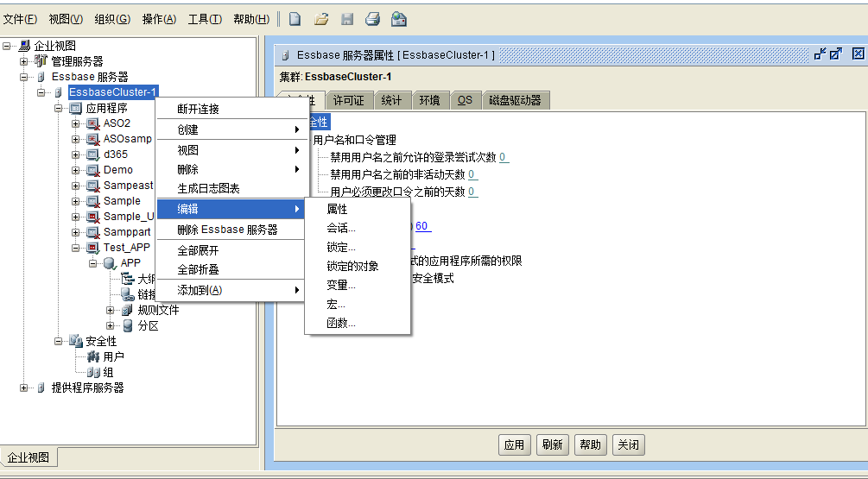Click the Demo application icon
868x479 pixels.
[93, 170]
